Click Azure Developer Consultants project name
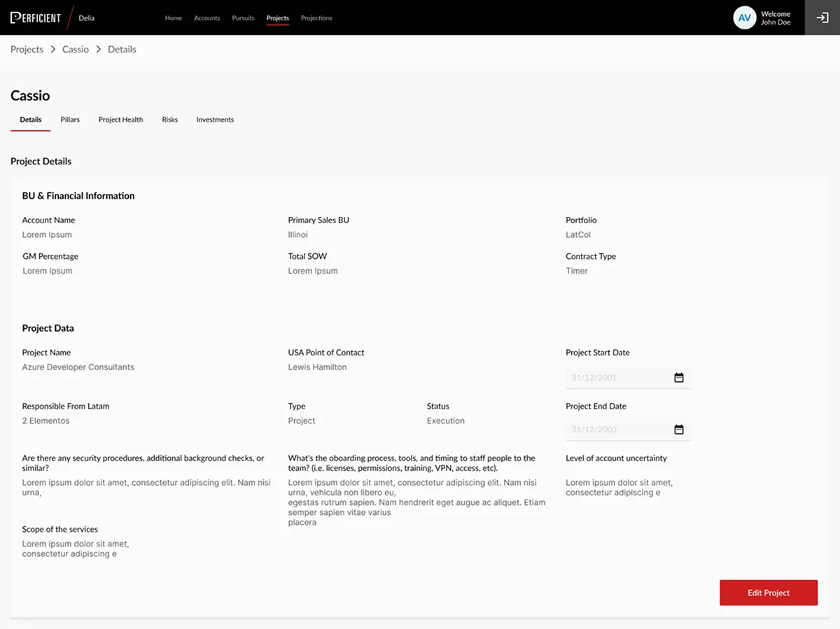 [78, 367]
